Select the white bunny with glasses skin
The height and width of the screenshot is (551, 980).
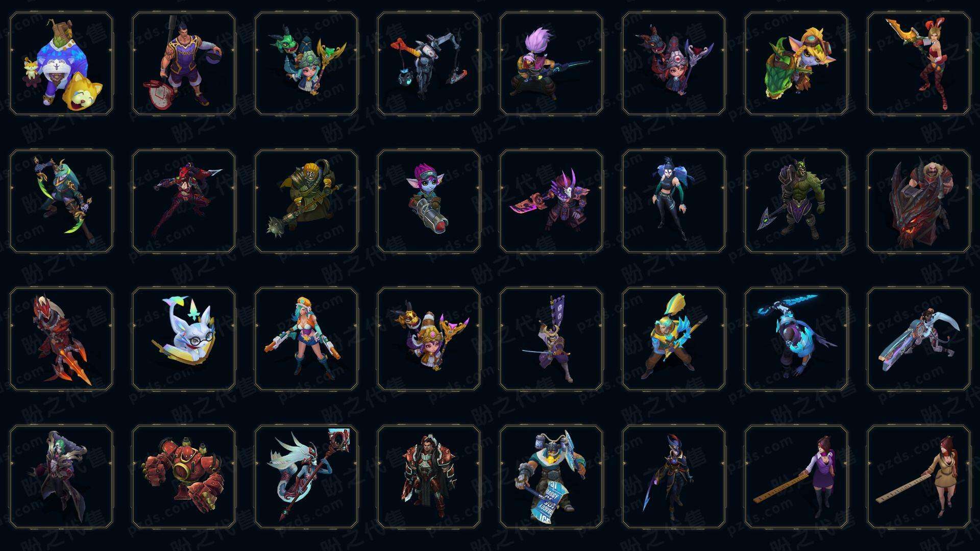184,339
